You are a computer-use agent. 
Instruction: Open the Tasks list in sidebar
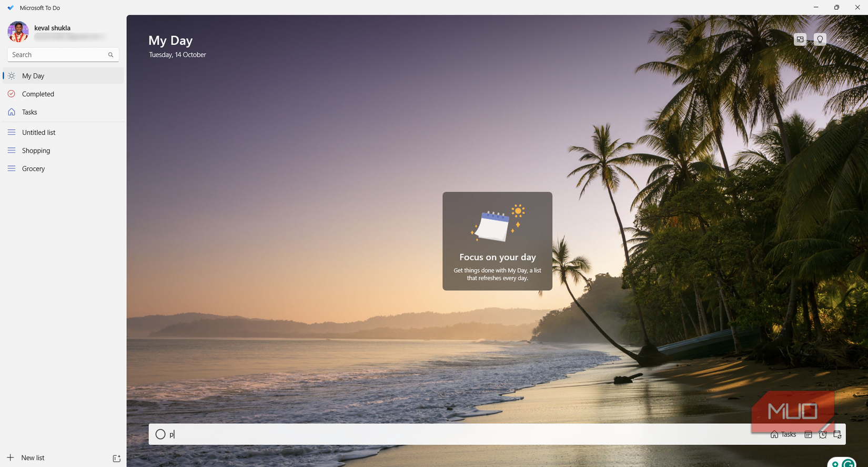click(63, 112)
